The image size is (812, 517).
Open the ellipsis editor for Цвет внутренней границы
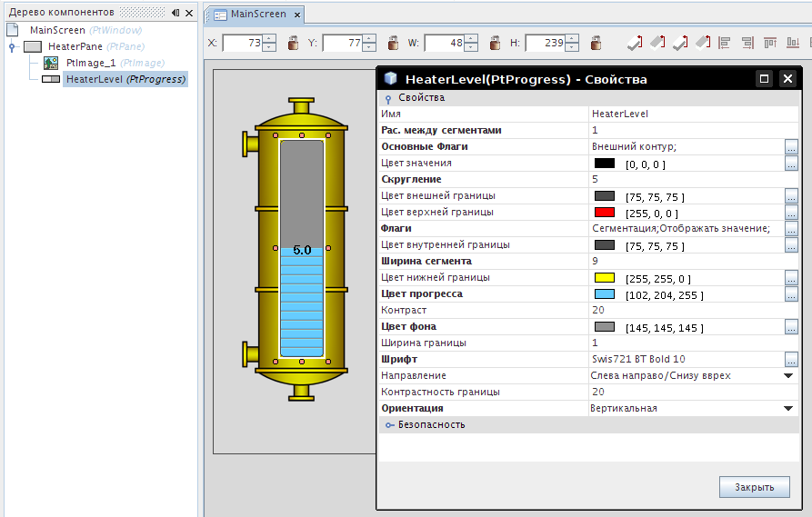tap(791, 245)
